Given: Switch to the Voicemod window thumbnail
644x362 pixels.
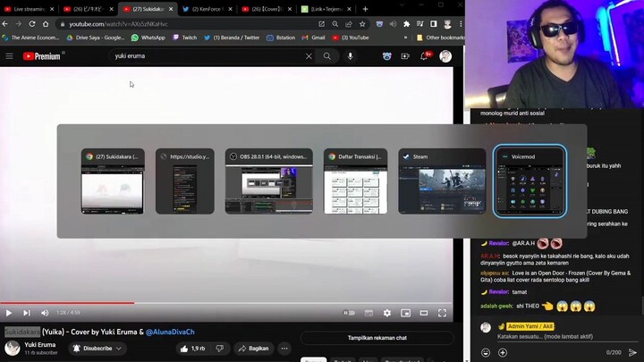Looking at the screenshot, I should [530, 182].
